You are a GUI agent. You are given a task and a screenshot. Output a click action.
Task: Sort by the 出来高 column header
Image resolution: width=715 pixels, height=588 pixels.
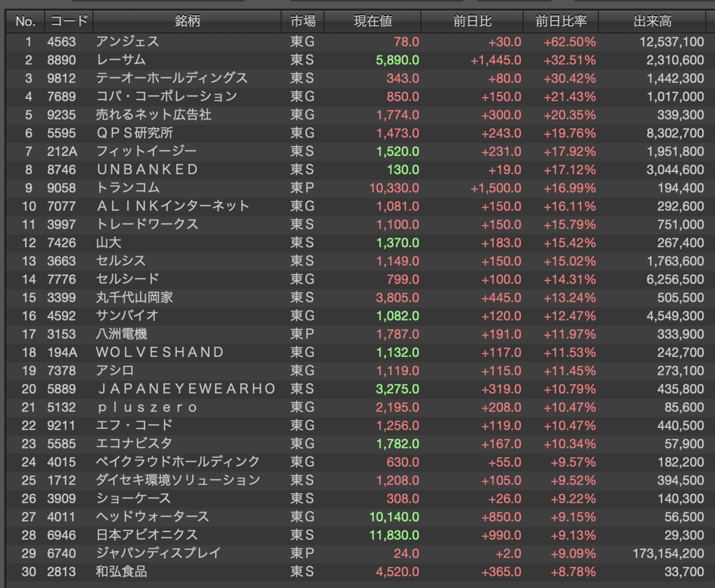[x=652, y=21]
